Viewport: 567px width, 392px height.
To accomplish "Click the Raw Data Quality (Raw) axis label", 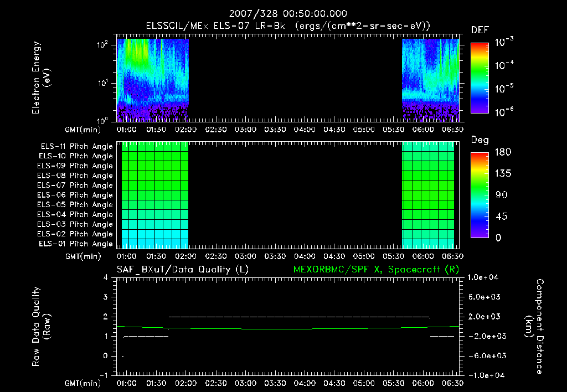I will 41,327.
